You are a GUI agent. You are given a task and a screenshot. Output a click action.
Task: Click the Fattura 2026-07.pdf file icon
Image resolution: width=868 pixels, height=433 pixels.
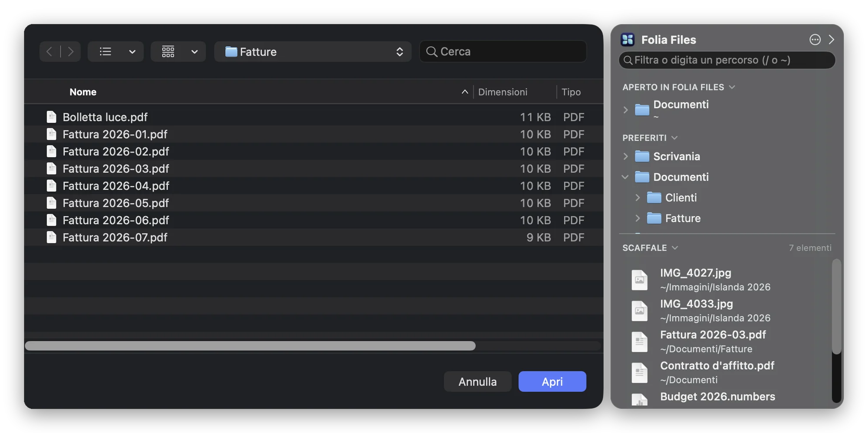click(x=52, y=237)
